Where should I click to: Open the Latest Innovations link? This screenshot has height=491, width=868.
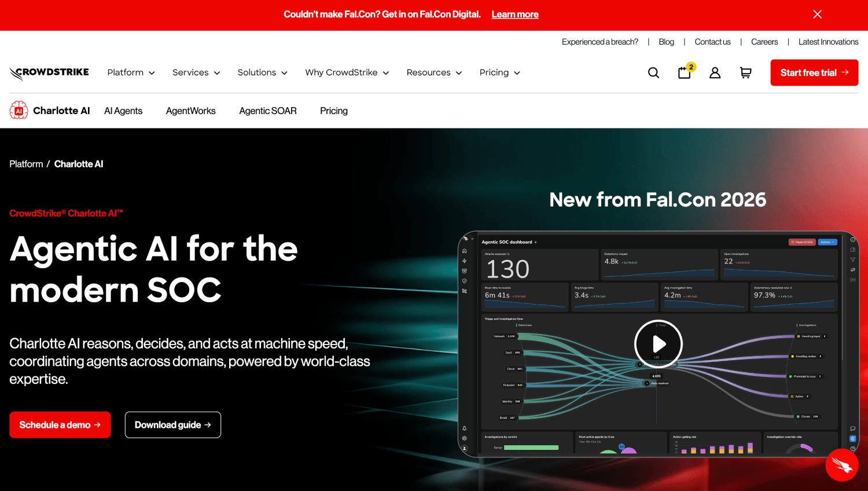coord(829,42)
